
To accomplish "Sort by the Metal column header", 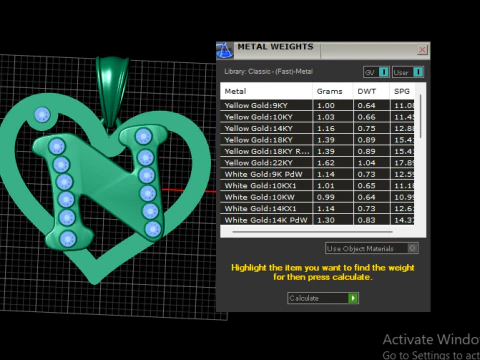I will (266, 91).
